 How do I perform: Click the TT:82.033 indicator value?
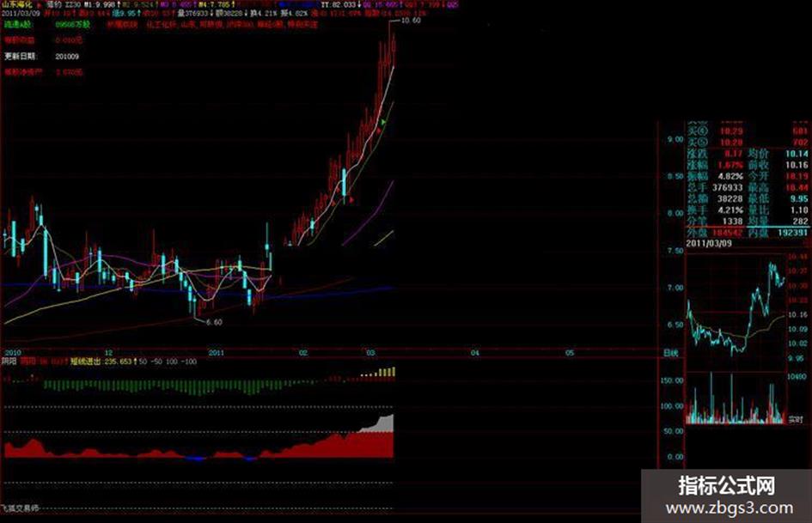(339, 4)
